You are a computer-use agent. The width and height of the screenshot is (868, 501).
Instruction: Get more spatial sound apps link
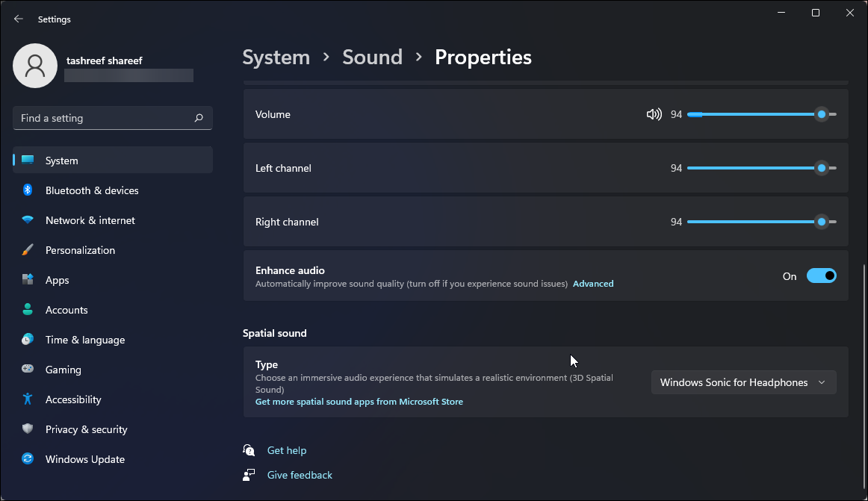click(x=359, y=402)
